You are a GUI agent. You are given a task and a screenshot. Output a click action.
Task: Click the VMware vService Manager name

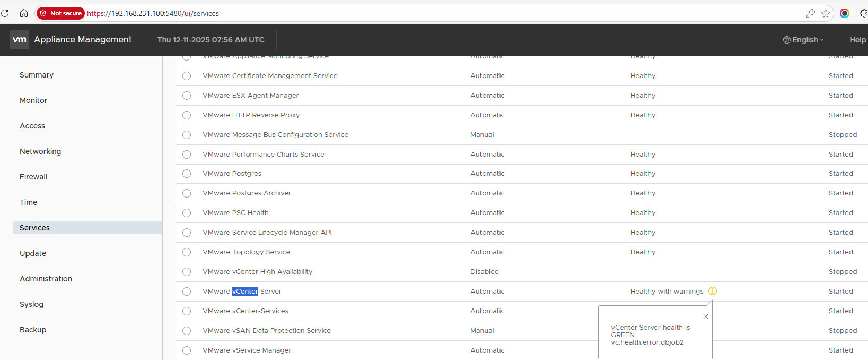point(247,350)
